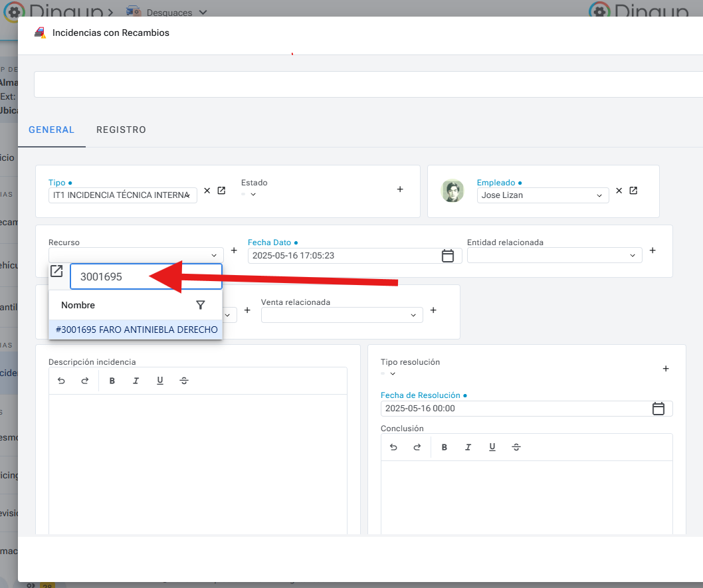Open calendar picker for Fecha Dato
The image size is (703, 588).
tap(448, 256)
